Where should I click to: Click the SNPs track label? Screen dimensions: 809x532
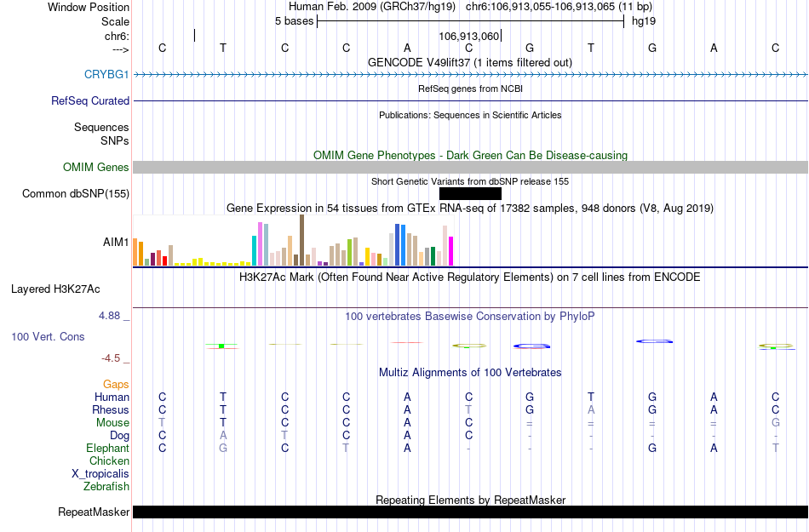pos(115,140)
